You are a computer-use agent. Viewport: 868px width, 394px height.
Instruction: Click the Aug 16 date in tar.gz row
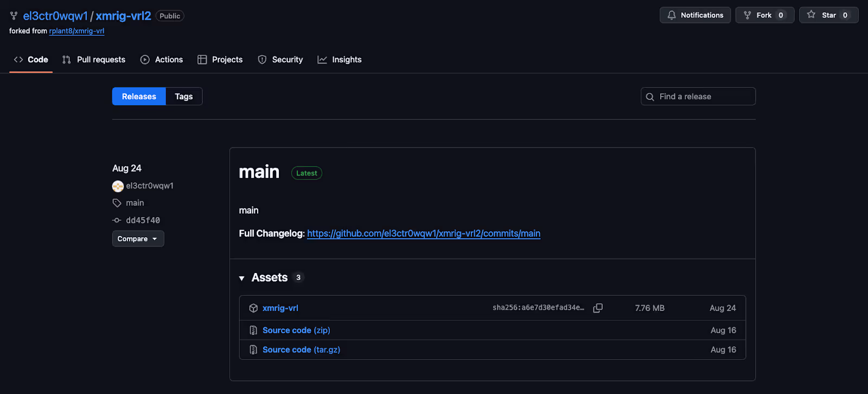[x=724, y=350]
